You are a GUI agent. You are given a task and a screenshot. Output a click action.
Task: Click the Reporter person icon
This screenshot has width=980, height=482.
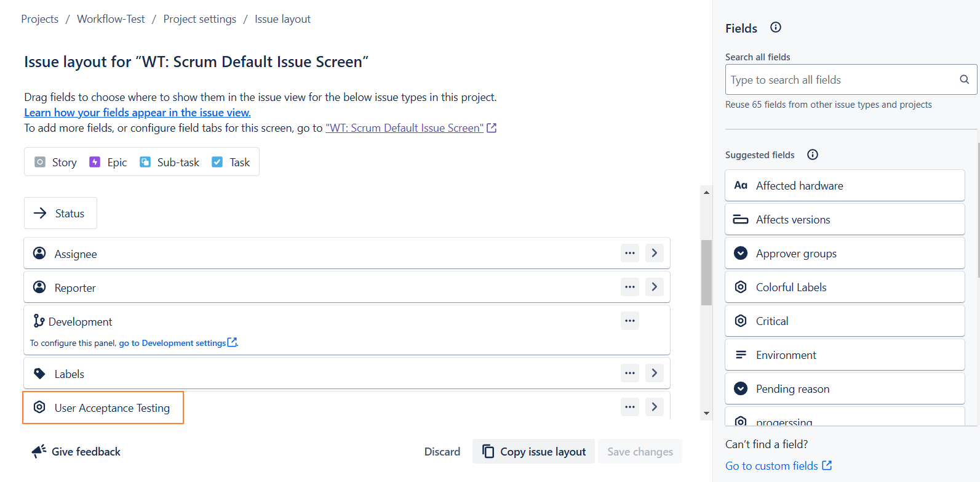[x=39, y=287]
